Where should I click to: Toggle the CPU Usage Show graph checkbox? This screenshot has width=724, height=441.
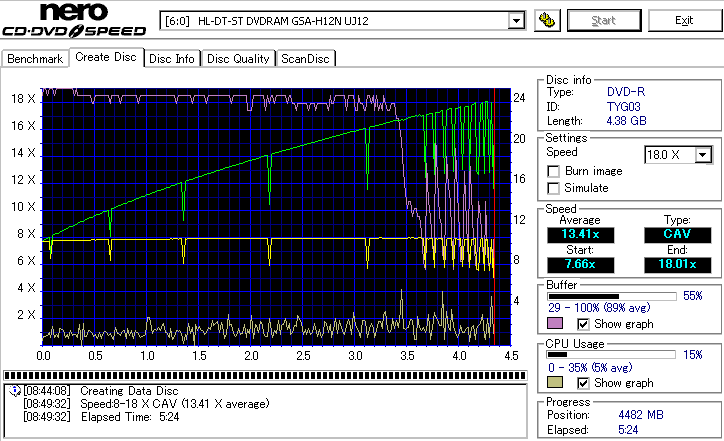583,383
